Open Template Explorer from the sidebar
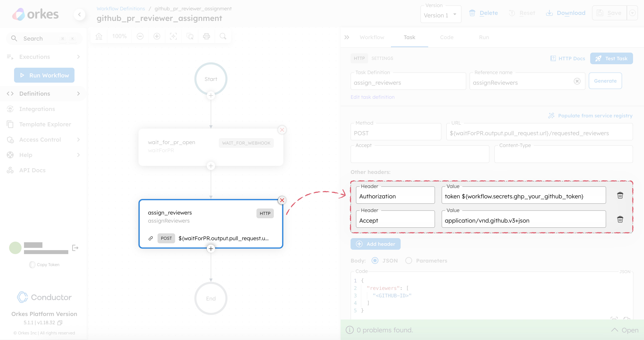644x340 pixels. click(45, 124)
